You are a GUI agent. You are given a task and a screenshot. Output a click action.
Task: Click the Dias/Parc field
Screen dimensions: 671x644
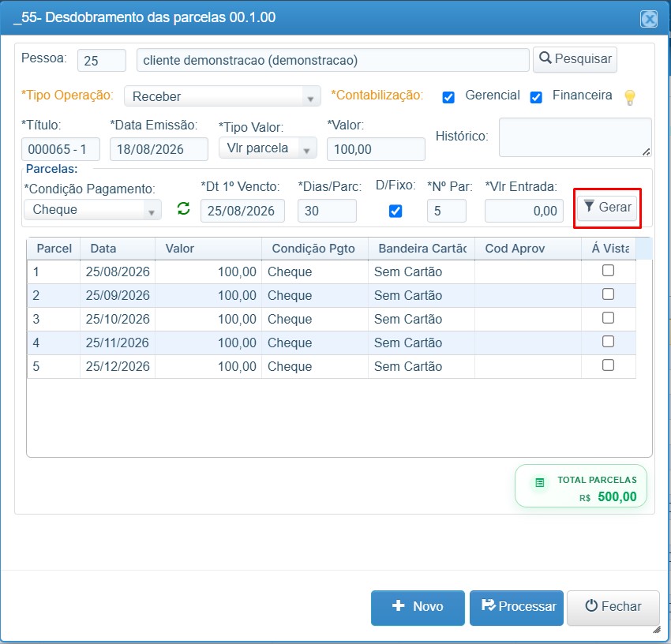coord(327,211)
